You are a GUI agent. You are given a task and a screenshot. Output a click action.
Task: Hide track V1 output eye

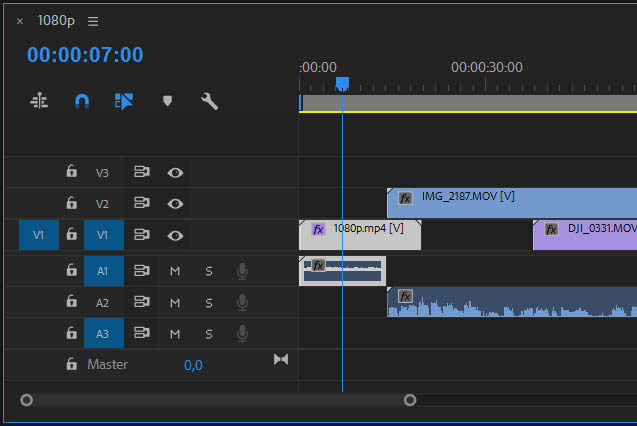pyautogui.click(x=175, y=236)
